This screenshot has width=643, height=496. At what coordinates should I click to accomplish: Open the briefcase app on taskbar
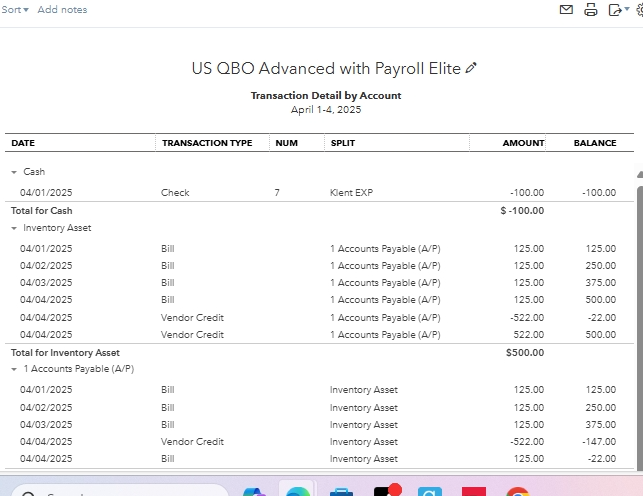(341, 491)
